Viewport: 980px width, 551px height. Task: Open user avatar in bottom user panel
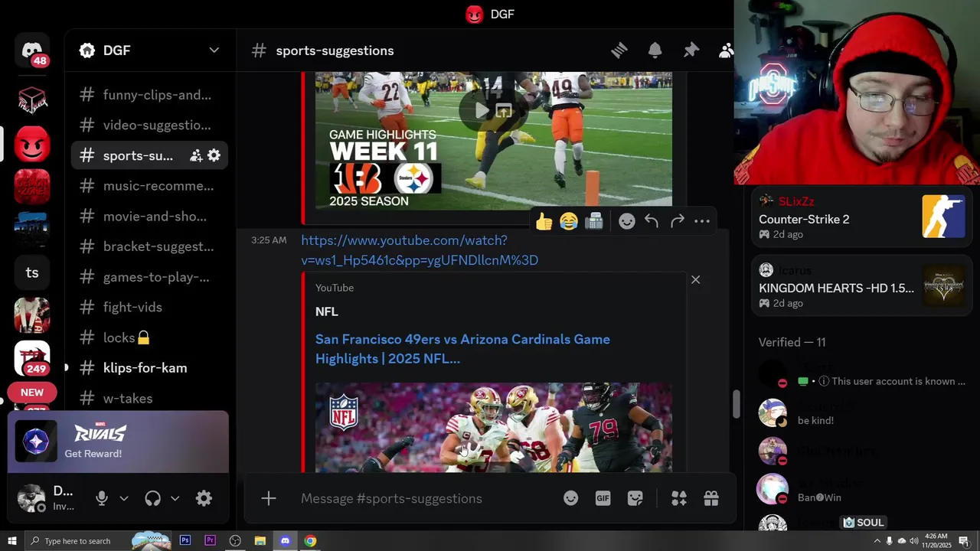point(31,498)
